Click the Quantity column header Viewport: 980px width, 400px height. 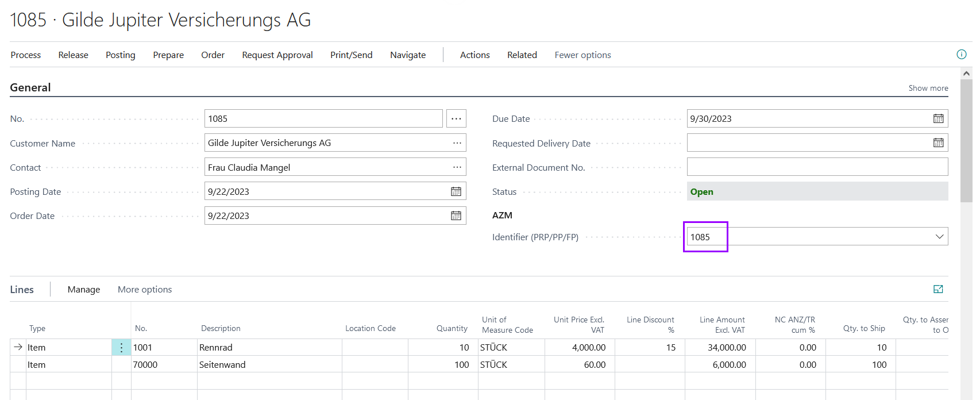452,328
